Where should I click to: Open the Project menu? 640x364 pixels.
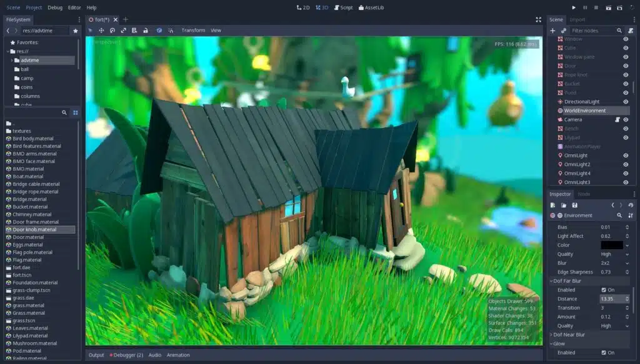coord(34,7)
